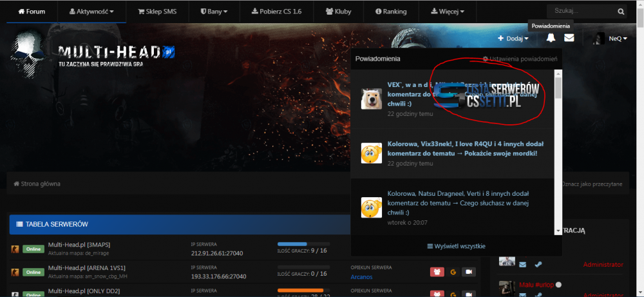
Task: Open notification settings gear link
Action: 520,59
